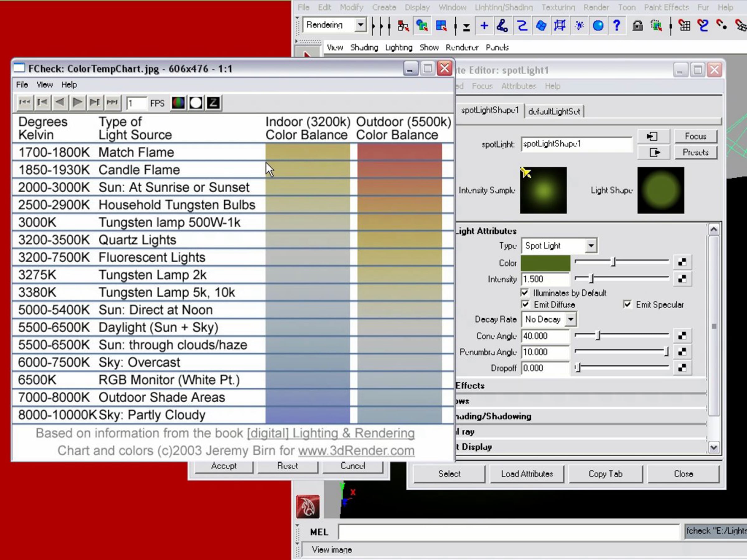Click the checker map button next to the Color slider
This screenshot has height=560, width=747.
[682, 262]
